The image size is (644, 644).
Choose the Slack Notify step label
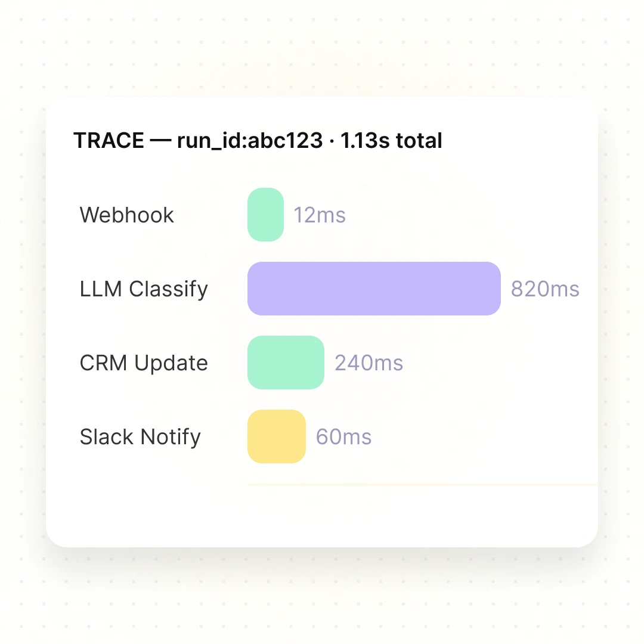tap(140, 437)
